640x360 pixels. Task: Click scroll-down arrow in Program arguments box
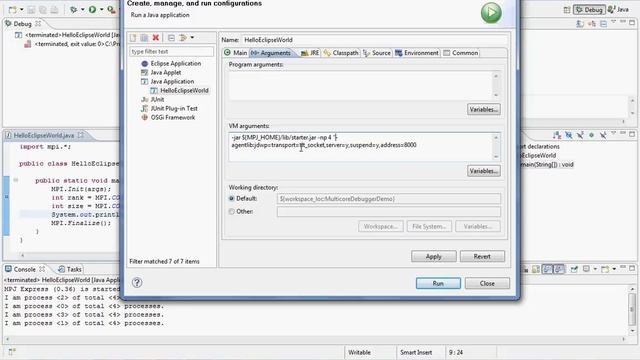point(496,95)
